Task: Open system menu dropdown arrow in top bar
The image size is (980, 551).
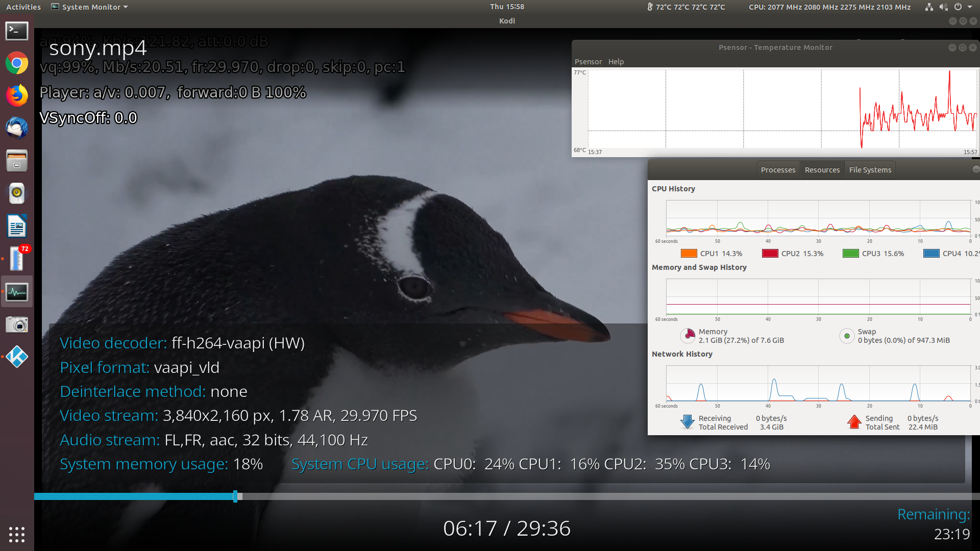Action: 970,7
